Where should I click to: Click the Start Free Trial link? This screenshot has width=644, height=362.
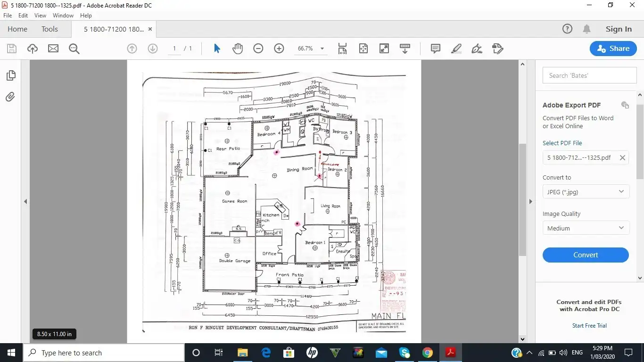[589, 326]
